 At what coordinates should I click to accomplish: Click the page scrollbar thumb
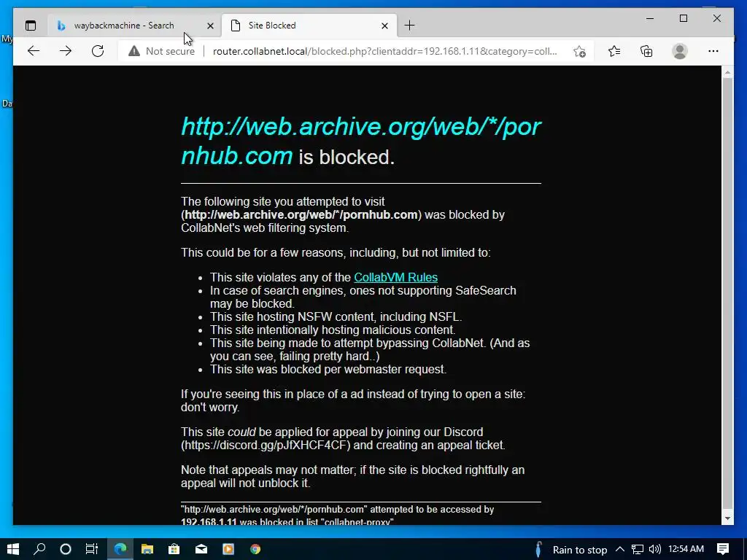click(x=727, y=293)
